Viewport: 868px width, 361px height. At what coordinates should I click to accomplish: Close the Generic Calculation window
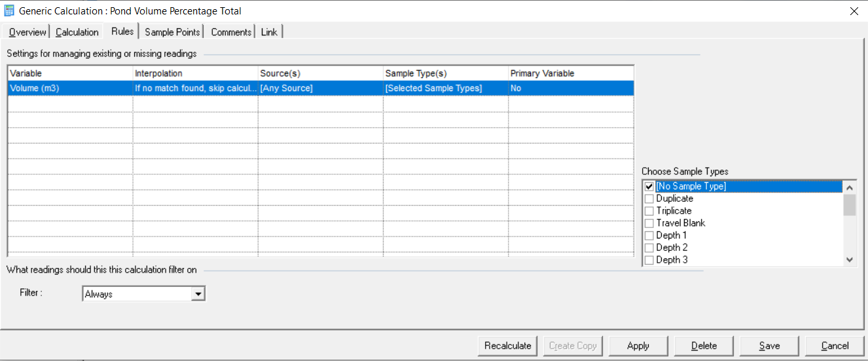click(x=854, y=10)
